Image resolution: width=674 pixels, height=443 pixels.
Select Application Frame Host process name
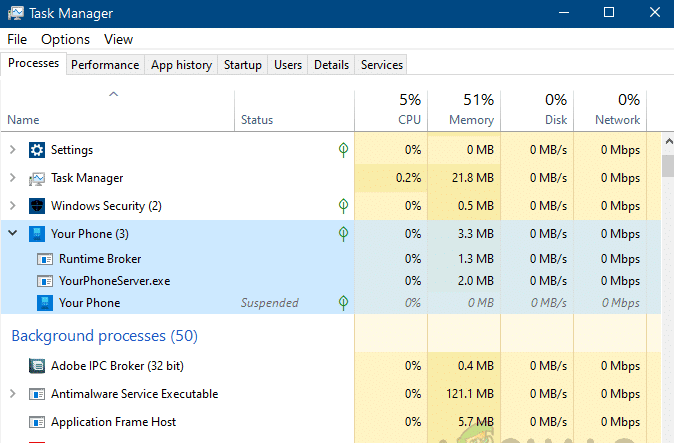pyautogui.click(x=113, y=422)
